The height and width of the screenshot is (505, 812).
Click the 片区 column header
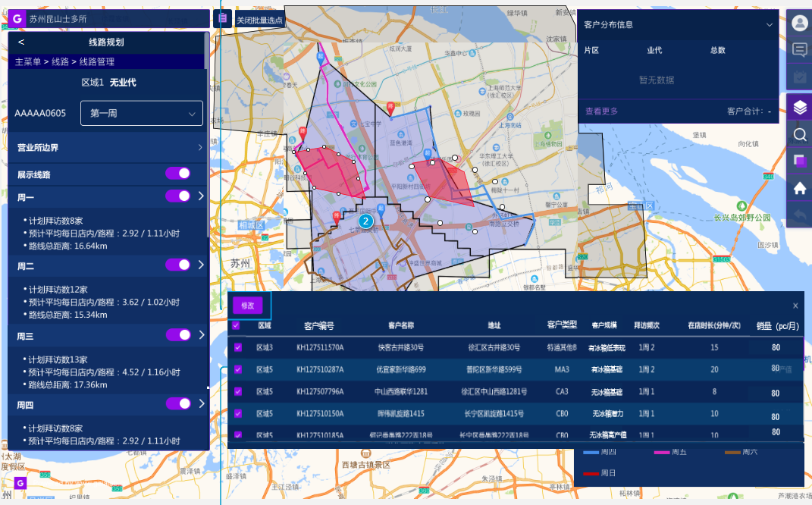pyautogui.click(x=591, y=50)
